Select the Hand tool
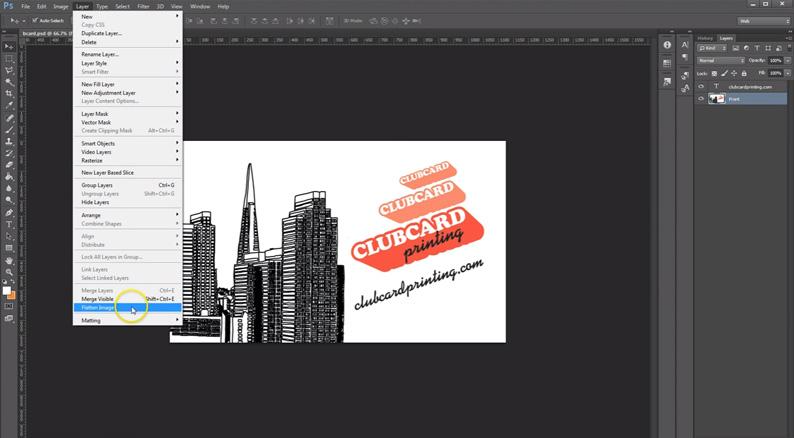794x438 pixels. (9, 261)
